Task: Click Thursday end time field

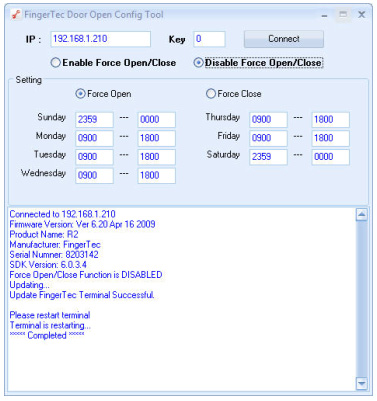Action: [x=331, y=120]
